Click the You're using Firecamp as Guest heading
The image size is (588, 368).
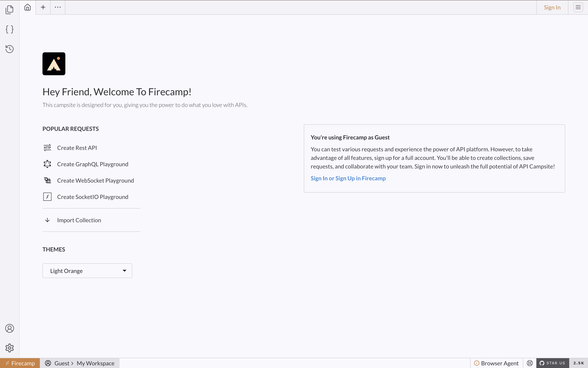click(350, 137)
